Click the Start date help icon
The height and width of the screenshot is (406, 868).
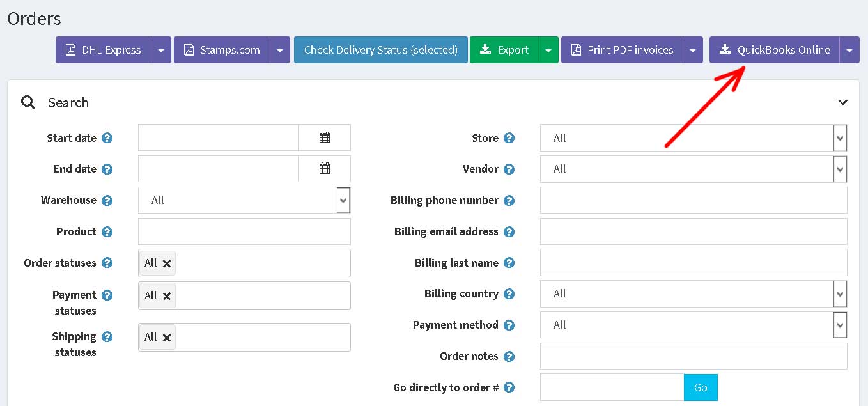point(107,138)
